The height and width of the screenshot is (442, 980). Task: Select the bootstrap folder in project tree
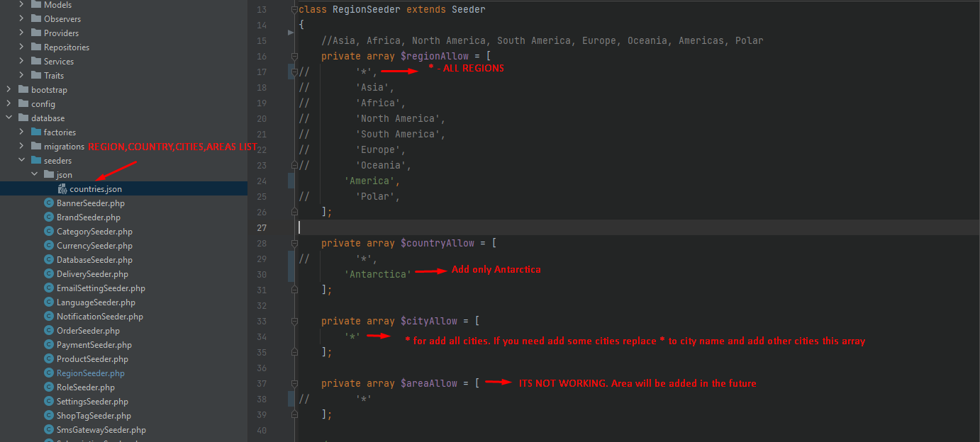[49, 90]
